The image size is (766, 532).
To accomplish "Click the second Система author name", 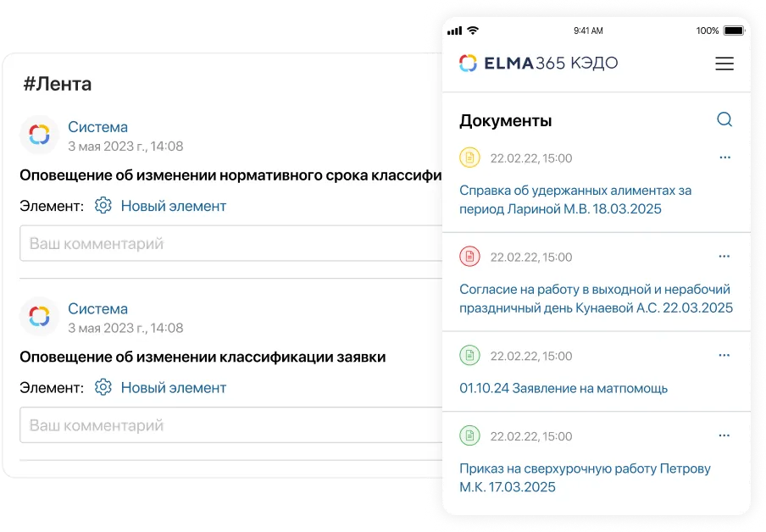I will (x=97, y=309).
